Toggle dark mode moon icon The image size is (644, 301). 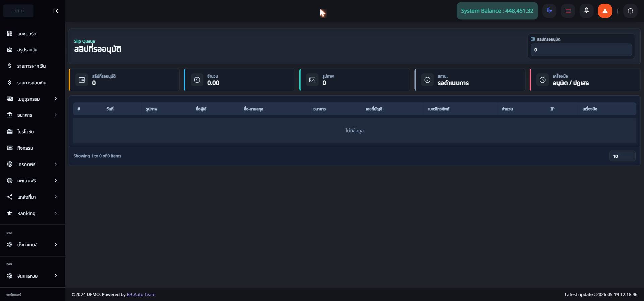(x=549, y=11)
